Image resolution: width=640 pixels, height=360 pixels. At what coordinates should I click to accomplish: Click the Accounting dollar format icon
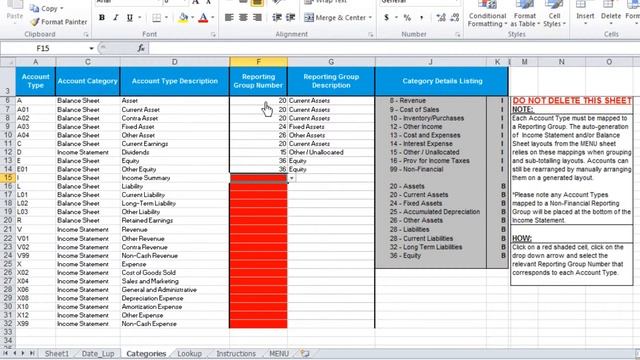(x=387, y=18)
